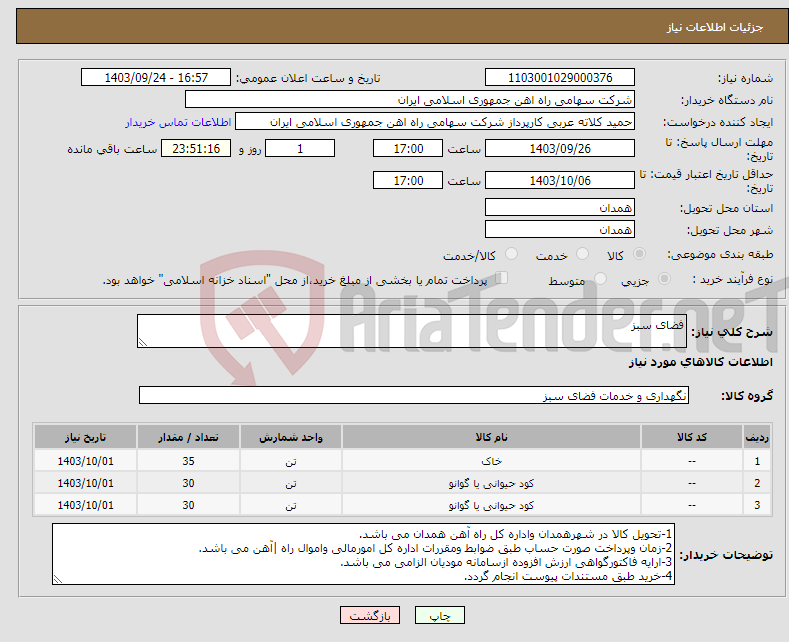Click the remaining days field showing 1
Image resolution: width=789 pixels, height=642 pixels.
click(x=300, y=148)
